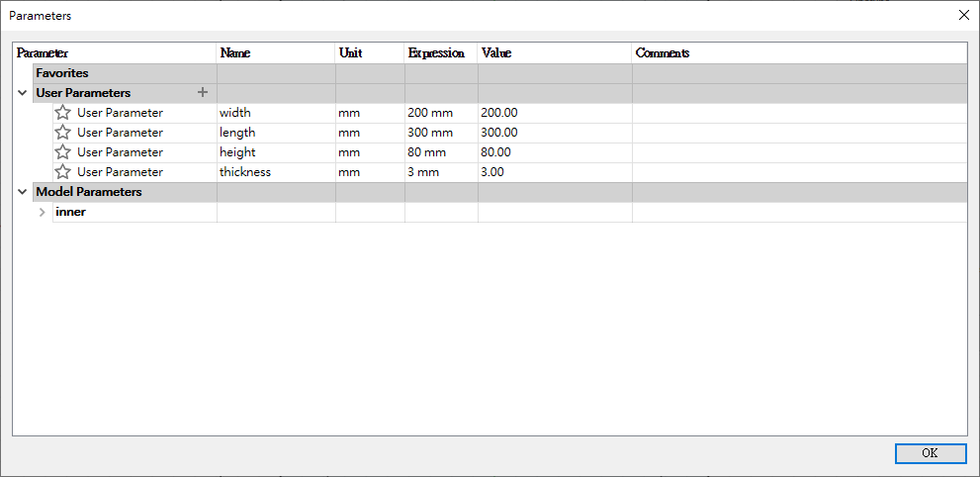Favorite the length parameter star
This screenshot has height=477, width=980.
pyautogui.click(x=63, y=133)
